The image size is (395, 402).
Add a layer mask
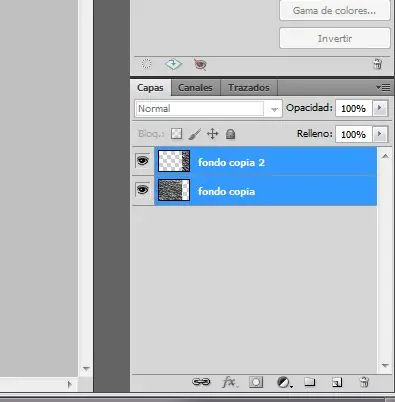[x=256, y=382]
